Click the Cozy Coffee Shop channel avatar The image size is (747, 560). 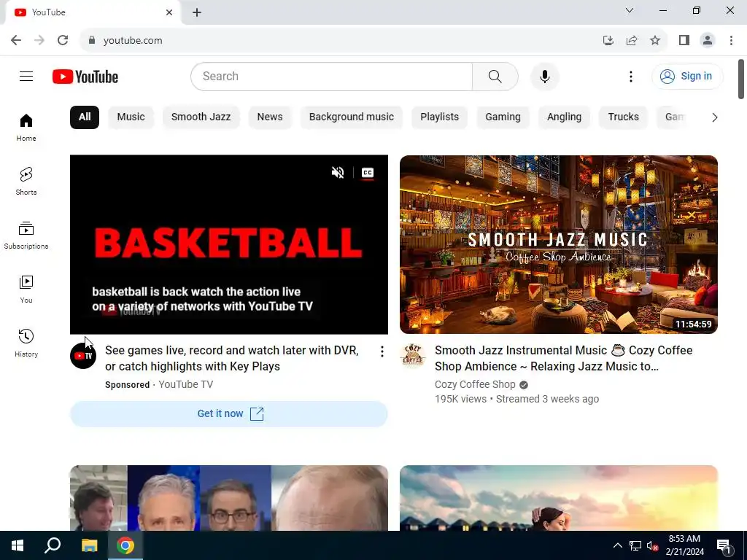pyautogui.click(x=413, y=356)
